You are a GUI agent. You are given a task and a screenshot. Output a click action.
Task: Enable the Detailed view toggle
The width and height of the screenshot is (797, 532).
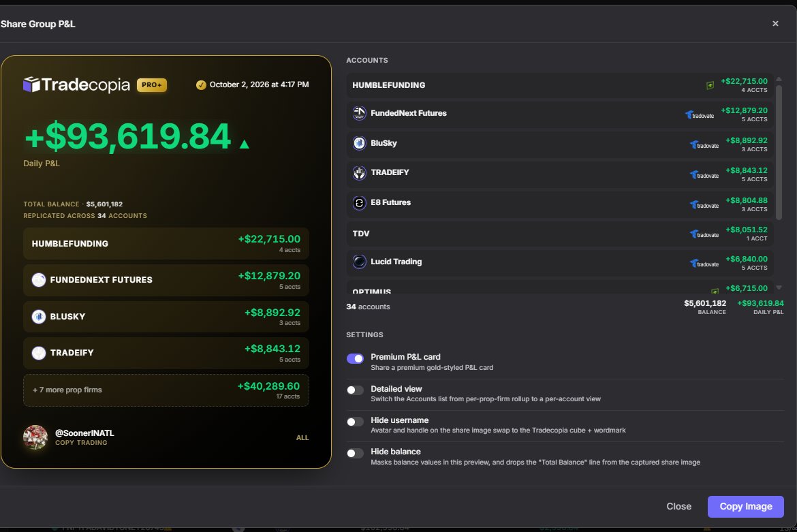356,390
